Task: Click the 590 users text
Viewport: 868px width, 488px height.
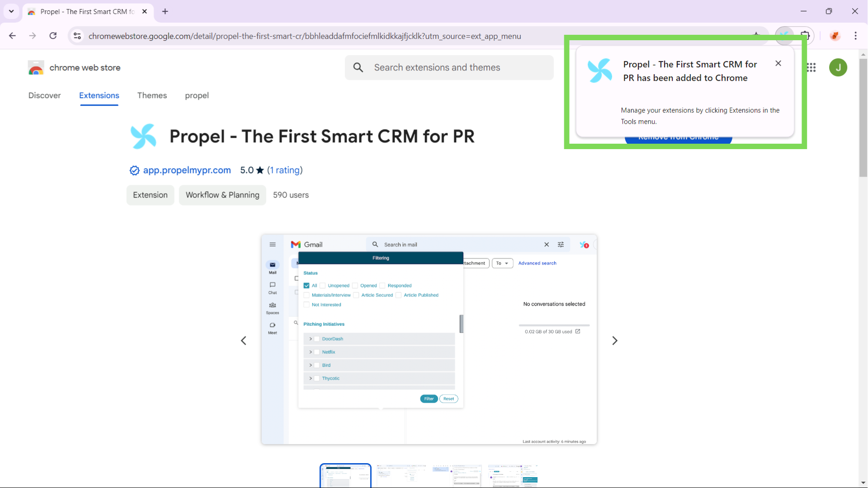Action: coord(291,195)
